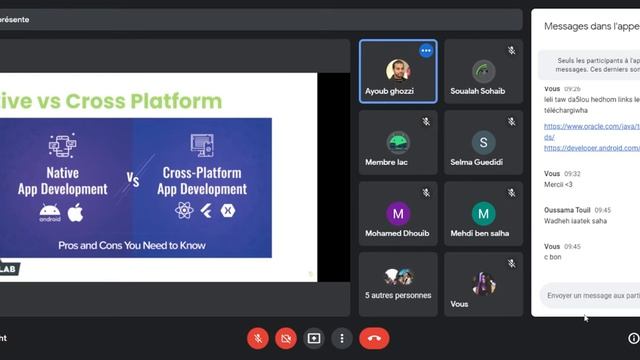The height and width of the screenshot is (360, 640).
Task: Toggle the camera off button
Action: click(286, 338)
